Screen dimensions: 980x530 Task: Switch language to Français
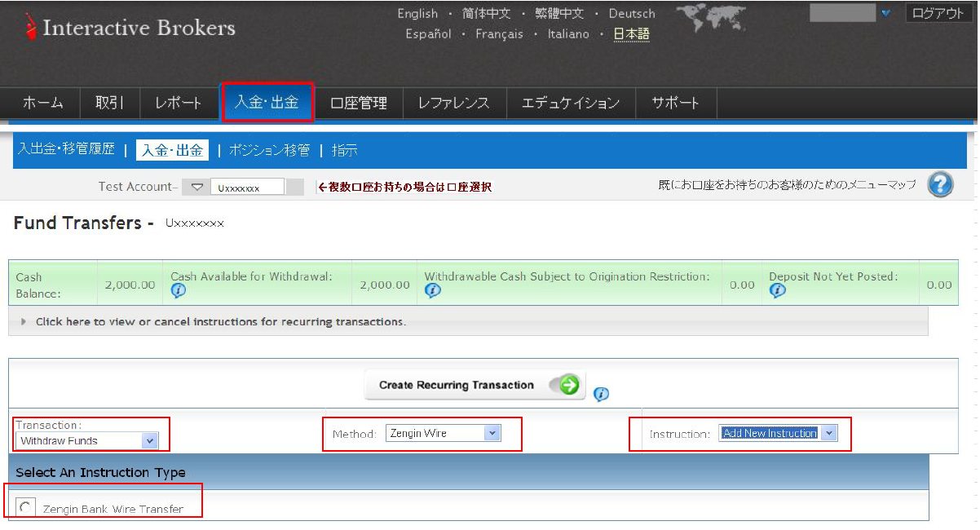coord(499,34)
